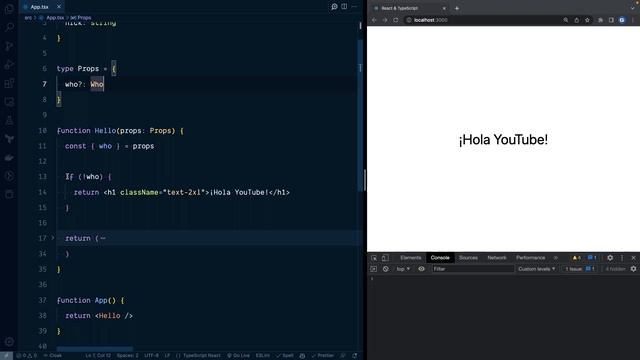This screenshot has height=360, width=640.
Task: Select the React & TypeScript browser tab
Action: click(x=409, y=8)
